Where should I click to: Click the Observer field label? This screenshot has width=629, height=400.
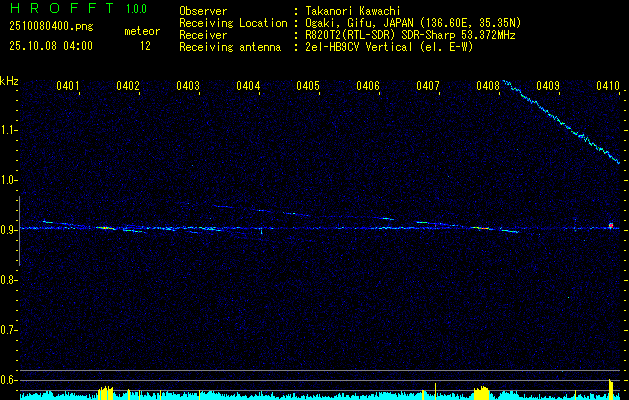[x=203, y=11]
